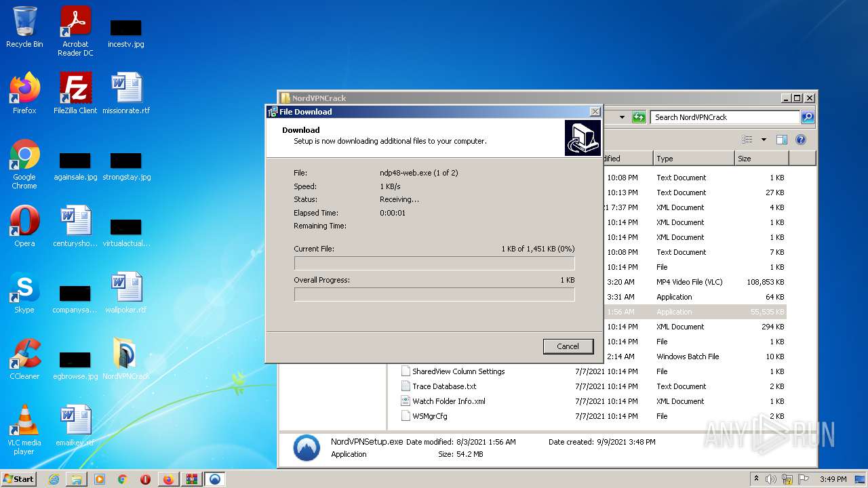Click the Current File progress bar
868x488 pixels.
tap(434, 263)
